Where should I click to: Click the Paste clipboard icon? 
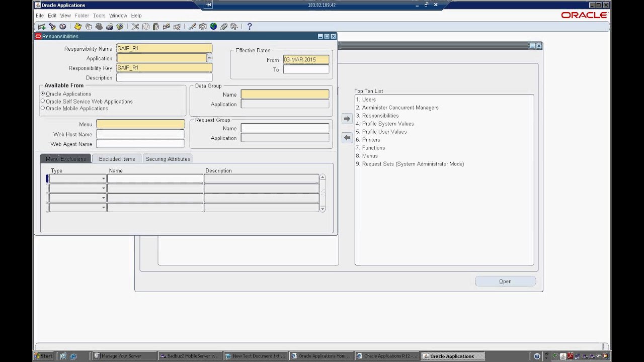click(x=156, y=27)
